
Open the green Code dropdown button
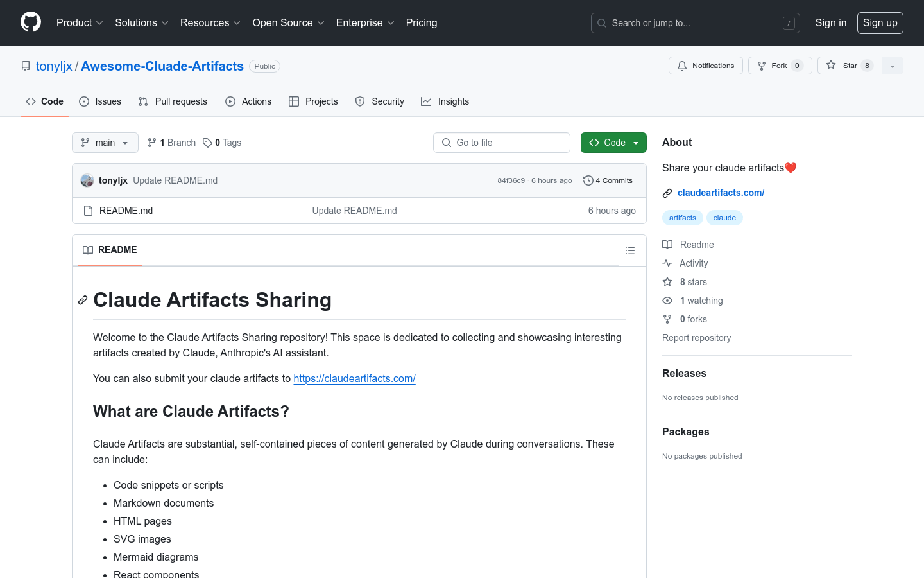pyautogui.click(x=613, y=143)
